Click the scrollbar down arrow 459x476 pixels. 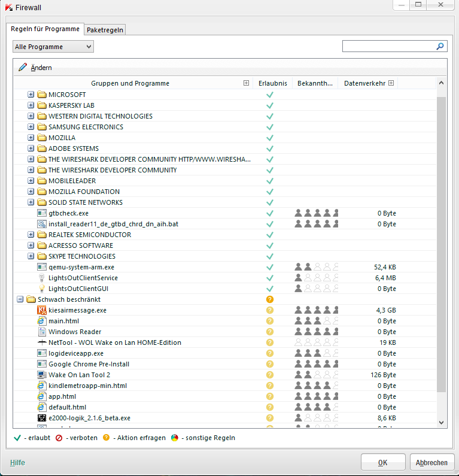(442, 423)
